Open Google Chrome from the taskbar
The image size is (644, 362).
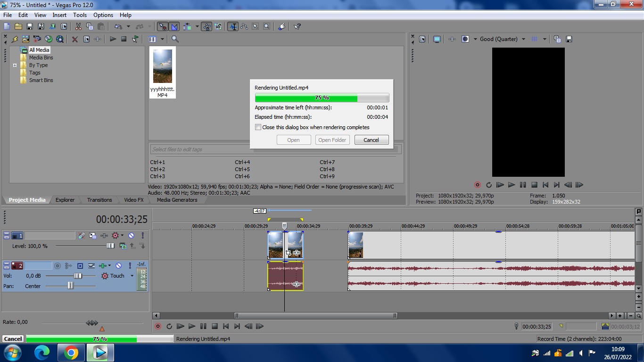[71, 353]
